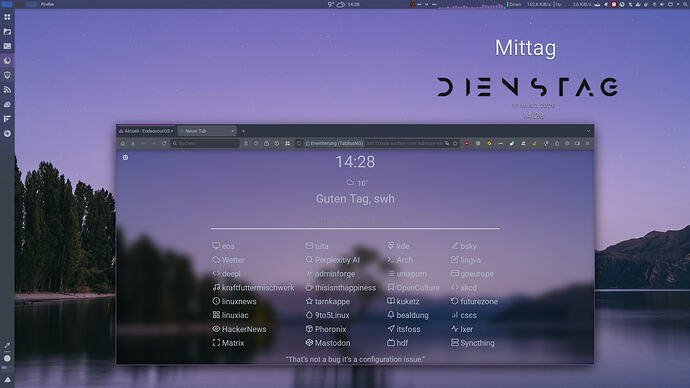The image size is (690, 388).
Task: Click the settings gear on the new tab page
Action: point(125,157)
